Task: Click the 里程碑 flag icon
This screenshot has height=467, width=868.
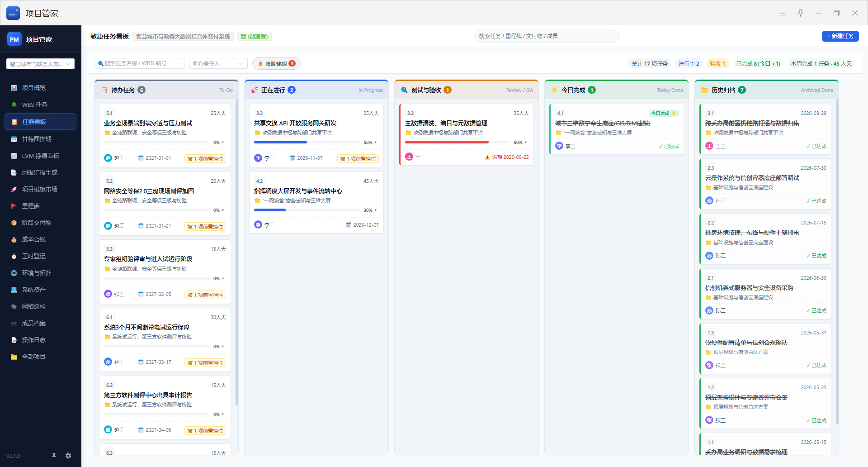Action: 14,206
